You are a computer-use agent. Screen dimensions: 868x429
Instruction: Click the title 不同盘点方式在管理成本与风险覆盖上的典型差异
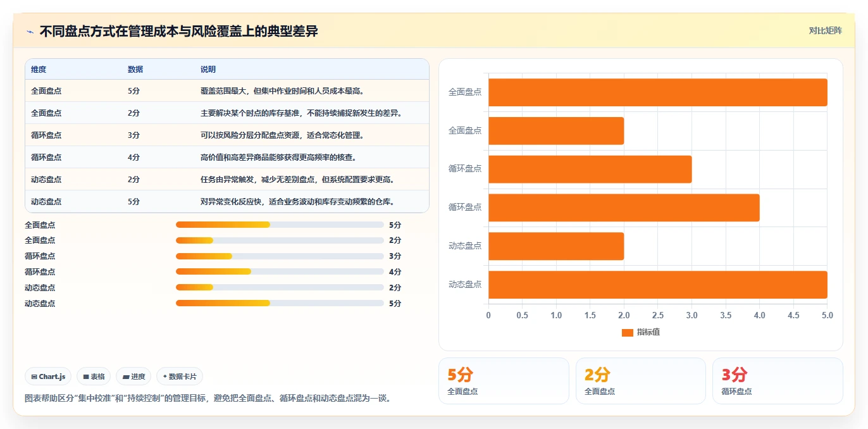[x=178, y=31]
